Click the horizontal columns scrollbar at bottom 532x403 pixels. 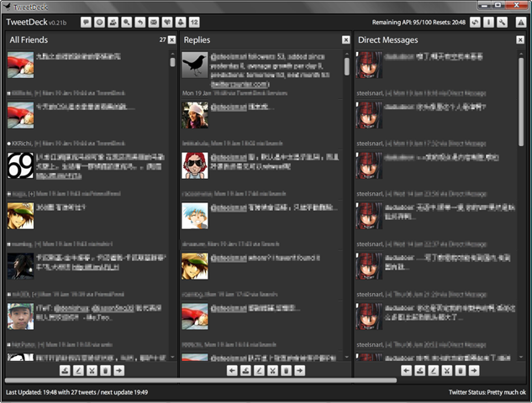tap(201, 380)
